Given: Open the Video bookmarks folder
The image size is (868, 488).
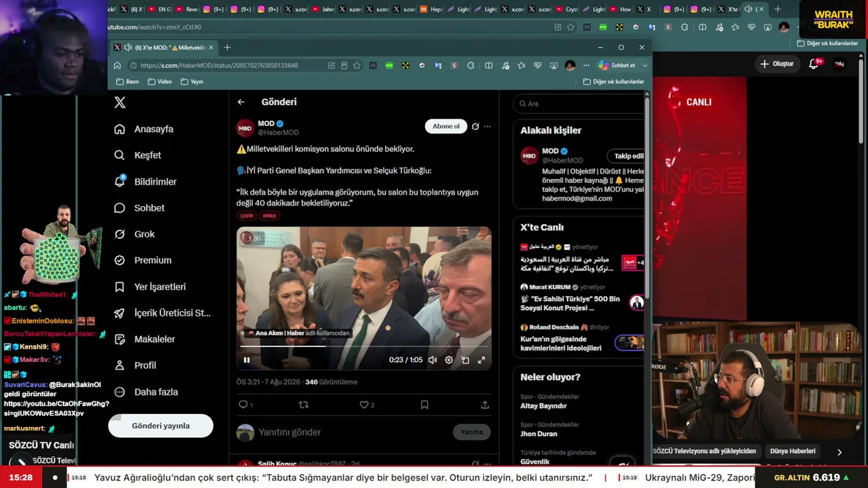Looking at the screenshot, I should (159, 81).
